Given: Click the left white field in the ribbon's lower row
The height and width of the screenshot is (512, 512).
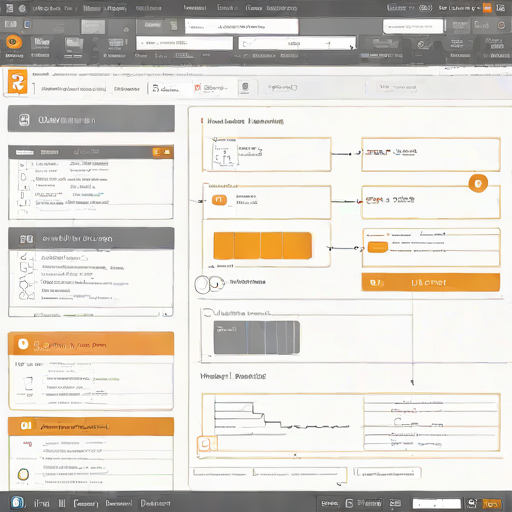Looking at the screenshot, I should point(184,43).
